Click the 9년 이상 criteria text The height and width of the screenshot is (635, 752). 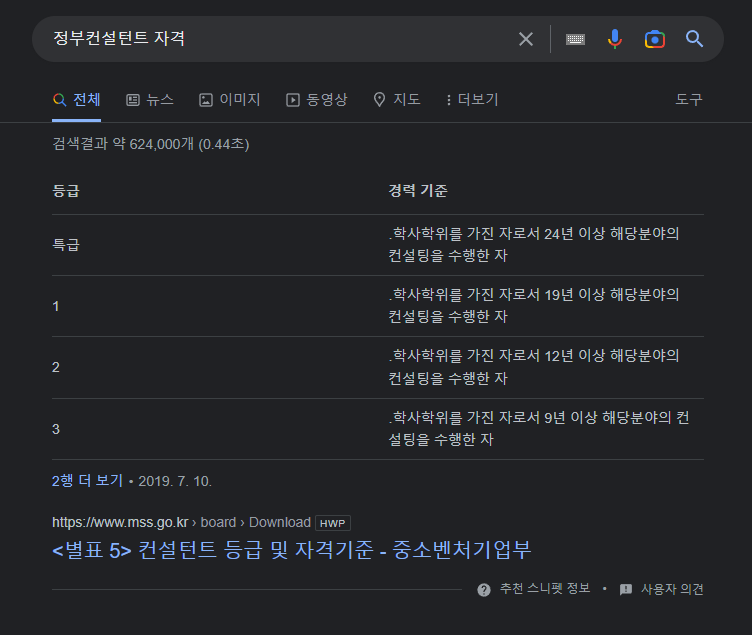pyautogui.click(x=539, y=428)
